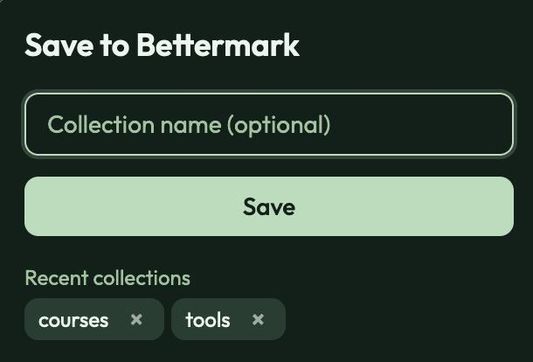Click the Recent collections label
The height and width of the screenshot is (362, 533).
click(x=107, y=278)
